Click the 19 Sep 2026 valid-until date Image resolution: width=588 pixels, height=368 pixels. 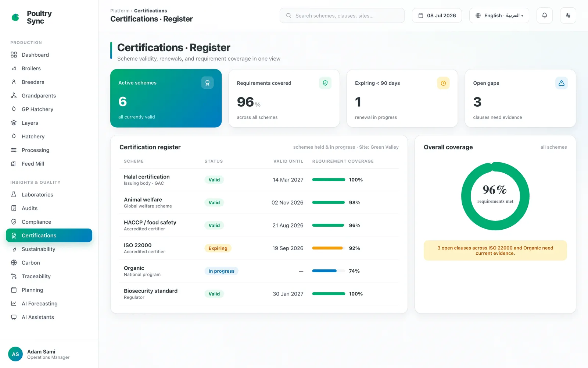288,248
